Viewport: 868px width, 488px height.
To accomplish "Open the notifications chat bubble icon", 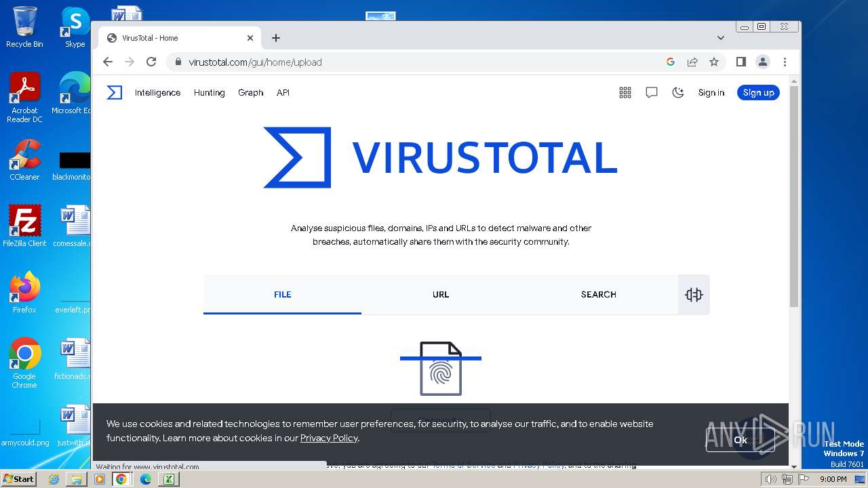I will (652, 93).
